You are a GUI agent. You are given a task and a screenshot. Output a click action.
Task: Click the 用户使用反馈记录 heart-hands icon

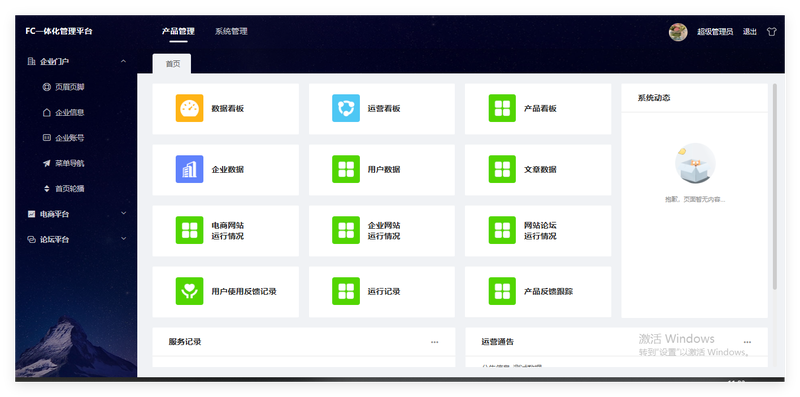tap(189, 291)
